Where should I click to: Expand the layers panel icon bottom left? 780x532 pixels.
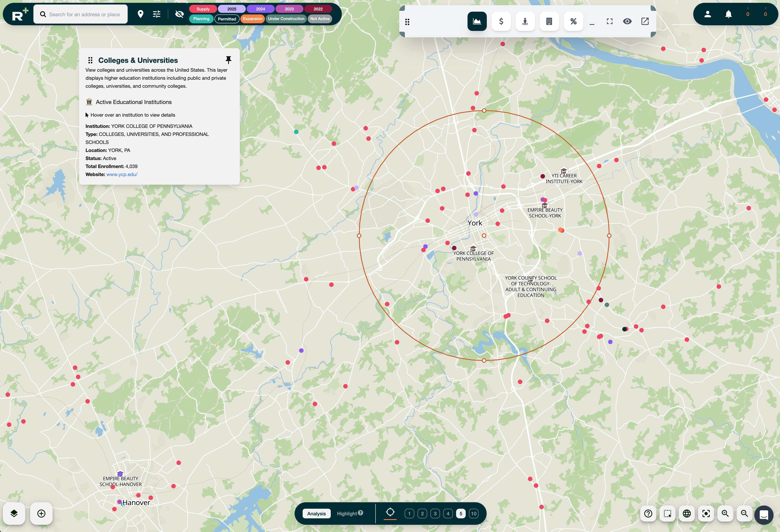pos(14,514)
